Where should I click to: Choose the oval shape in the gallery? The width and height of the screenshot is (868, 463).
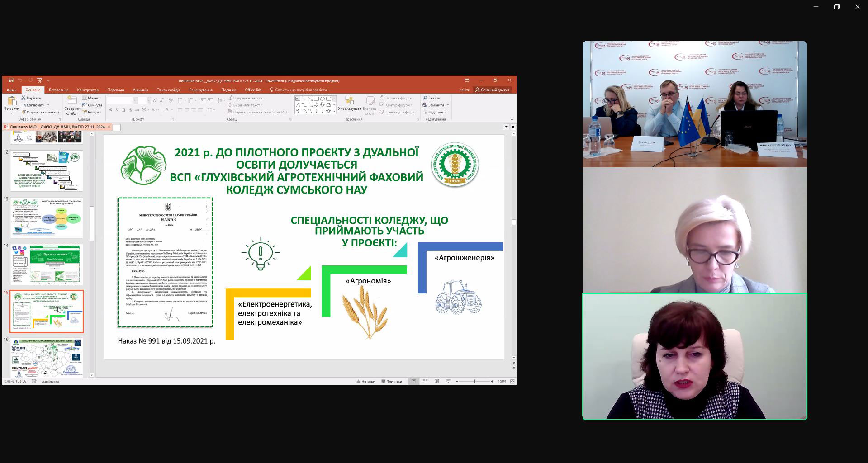pos(322,99)
